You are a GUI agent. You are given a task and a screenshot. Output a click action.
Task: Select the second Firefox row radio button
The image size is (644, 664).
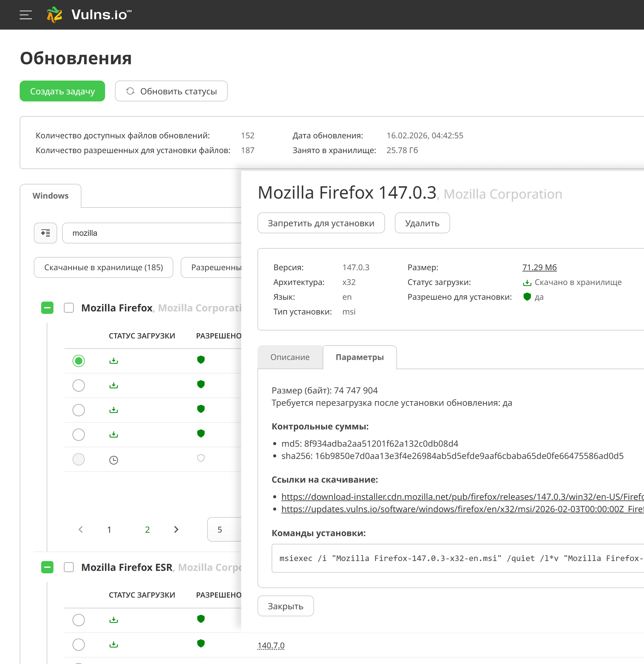tap(79, 385)
